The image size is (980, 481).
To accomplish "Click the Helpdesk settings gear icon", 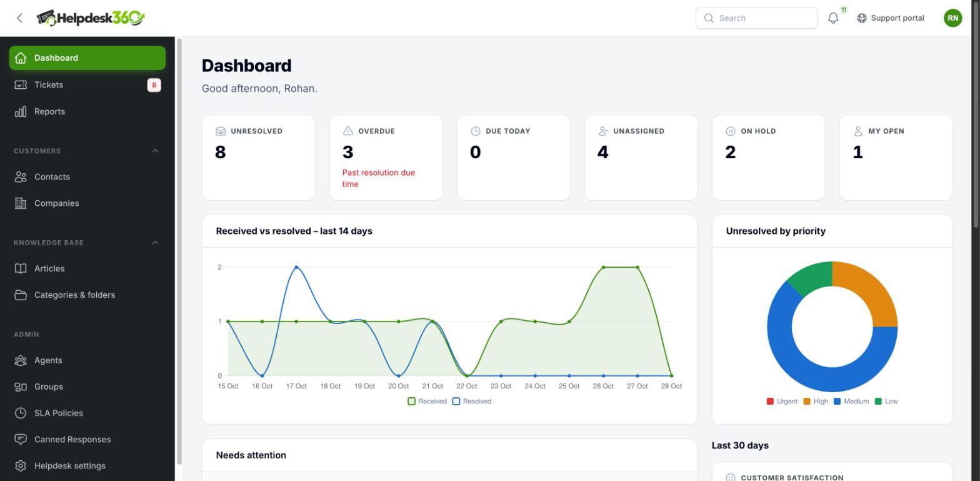I will tap(21, 466).
